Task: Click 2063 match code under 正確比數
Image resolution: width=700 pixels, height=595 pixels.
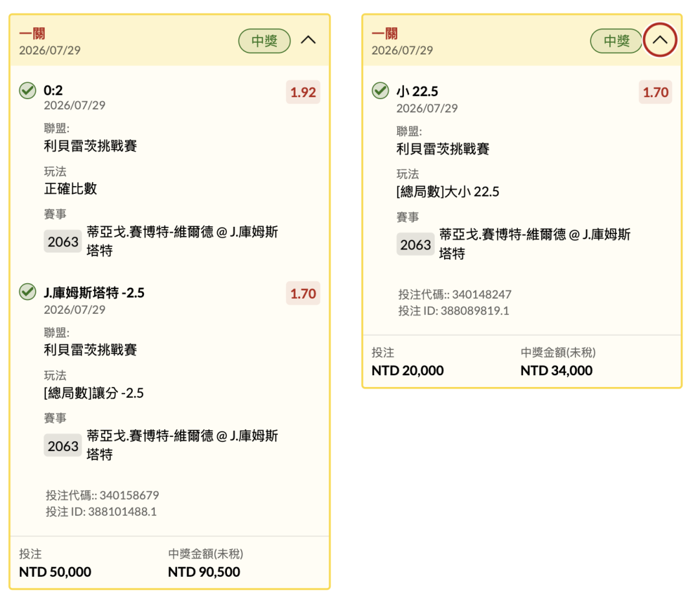Action: coord(63,242)
